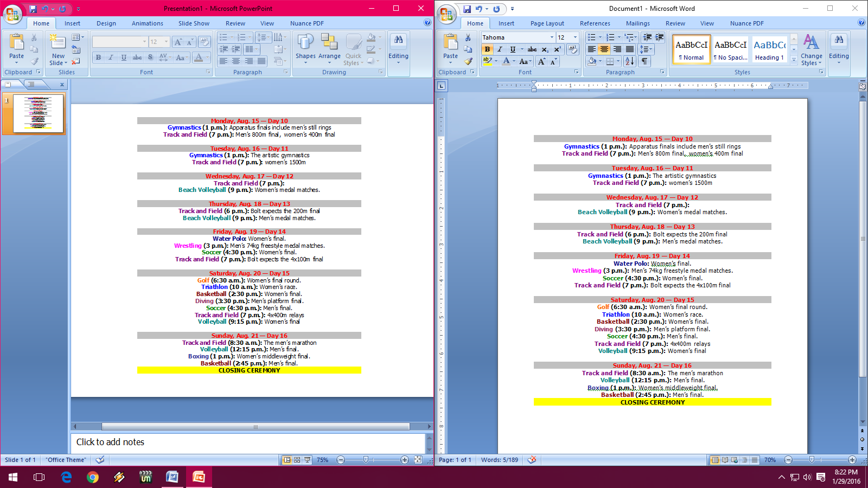The image size is (868, 488).
Task: Click the Subscript icon in Word
Action: (x=544, y=49)
